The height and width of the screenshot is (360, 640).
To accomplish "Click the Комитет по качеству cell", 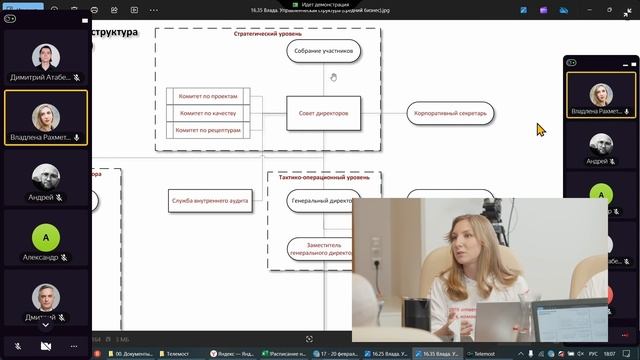I will (208, 113).
